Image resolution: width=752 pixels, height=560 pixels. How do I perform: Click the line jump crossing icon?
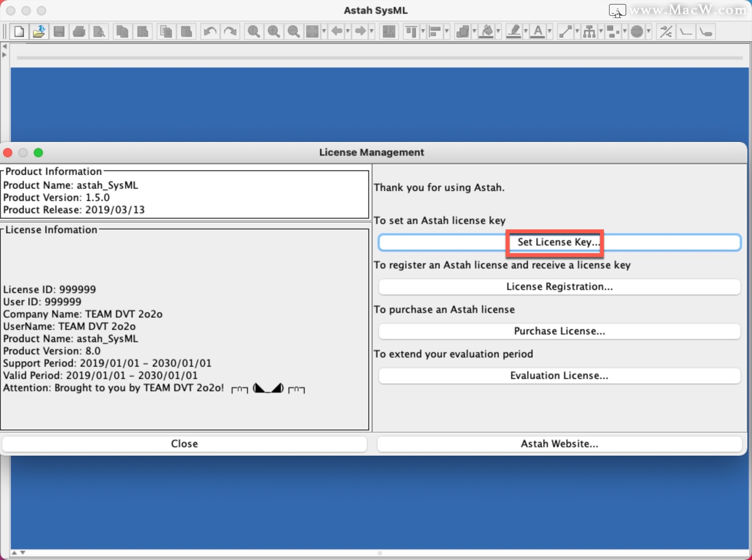tap(666, 31)
